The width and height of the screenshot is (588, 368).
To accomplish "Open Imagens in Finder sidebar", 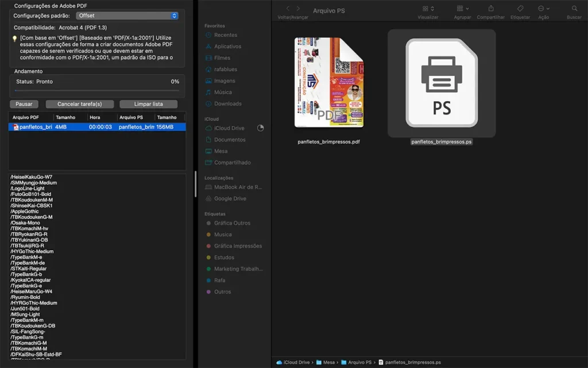I will click(225, 80).
